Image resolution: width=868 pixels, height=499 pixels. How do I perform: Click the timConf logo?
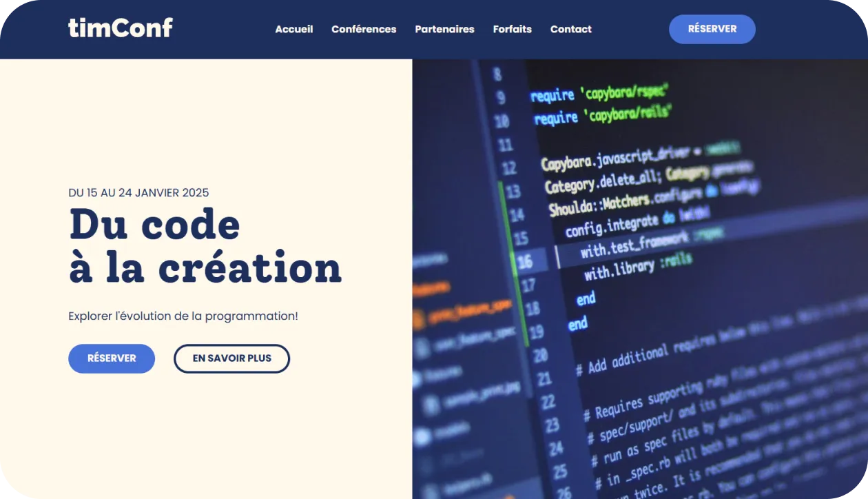tap(121, 28)
